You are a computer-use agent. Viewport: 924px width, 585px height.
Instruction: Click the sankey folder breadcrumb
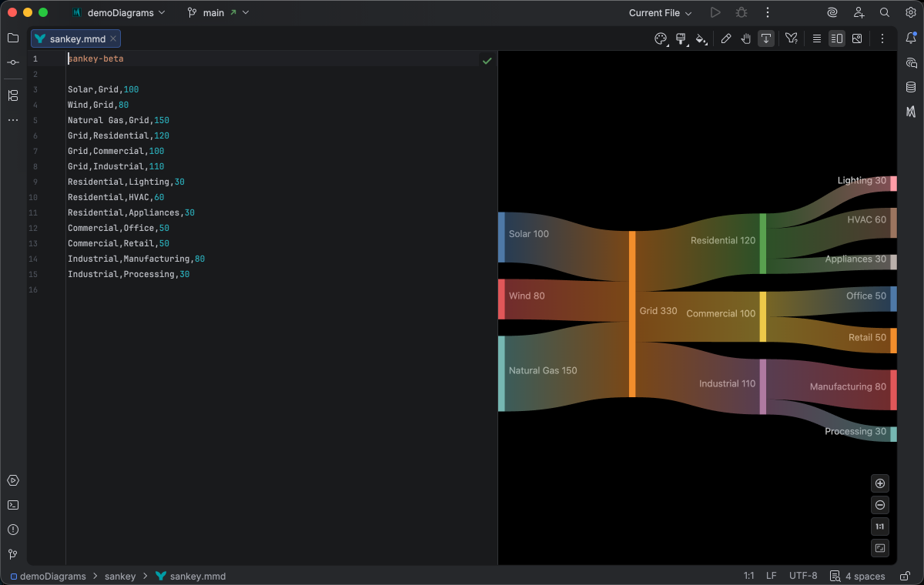[x=120, y=576]
